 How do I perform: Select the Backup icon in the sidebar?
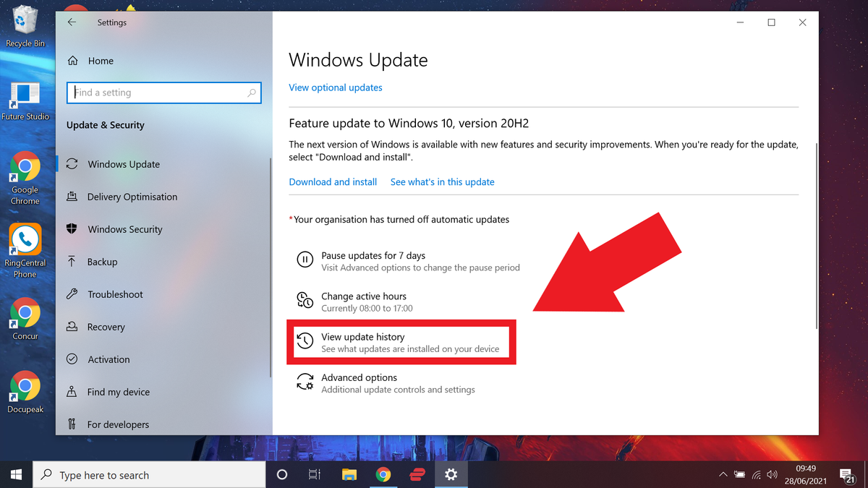[72, 262]
